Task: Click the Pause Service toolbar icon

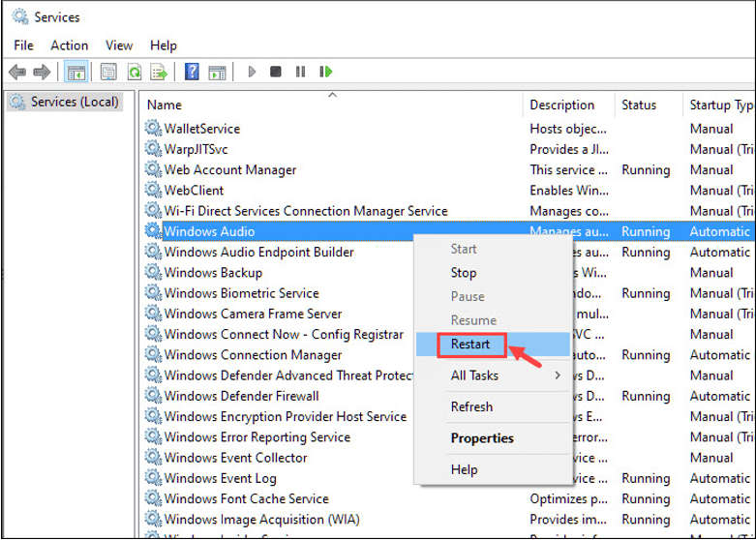Action: [x=300, y=72]
